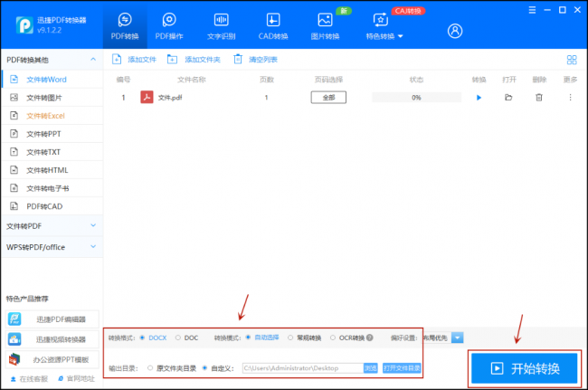Click the 状态 column header
The image size is (588, 390).
pyautogui.click(x=416, y=80)
